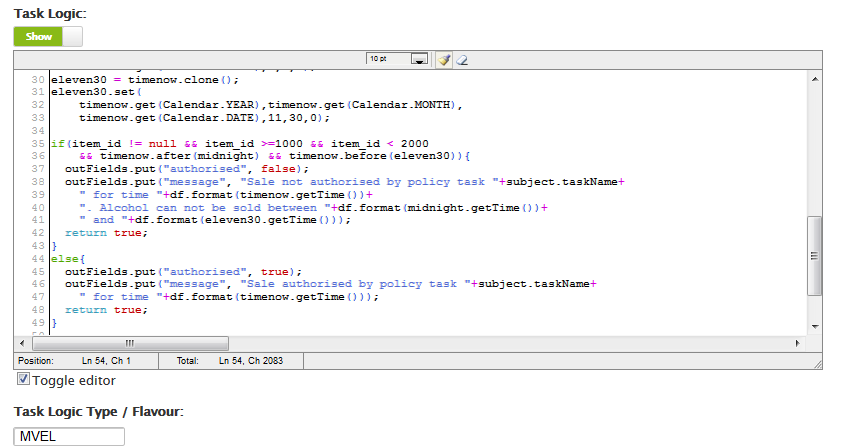
Task: Open the 10 pt font size dropdown
Action: (x=419, y=59)
